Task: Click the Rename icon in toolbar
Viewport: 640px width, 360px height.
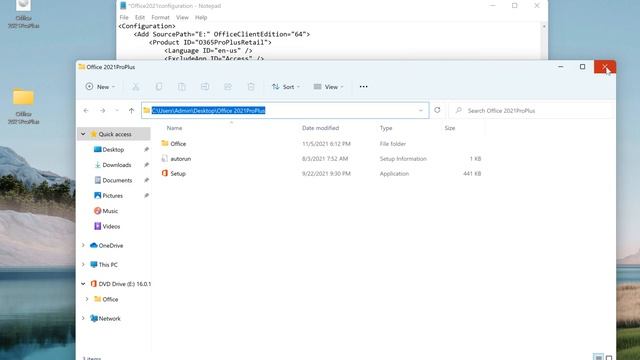Action: (x=205, y=87)
